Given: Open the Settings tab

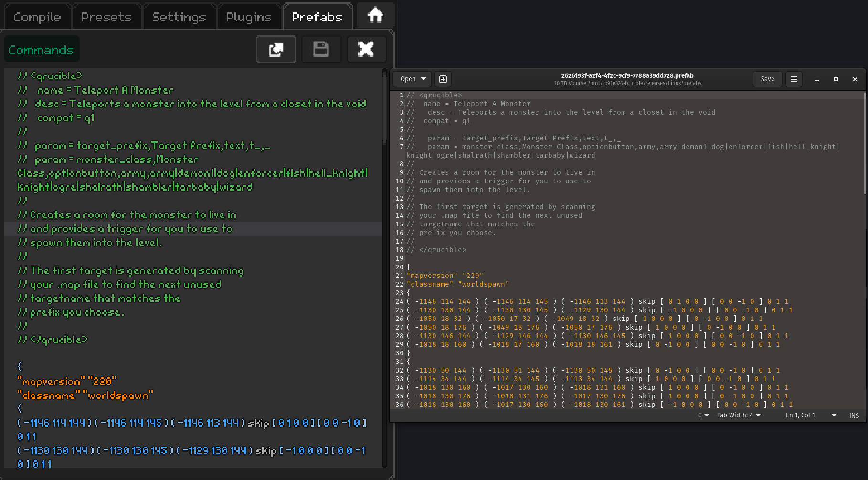Looking at the screenshot, I should click(x=179, y=17).
